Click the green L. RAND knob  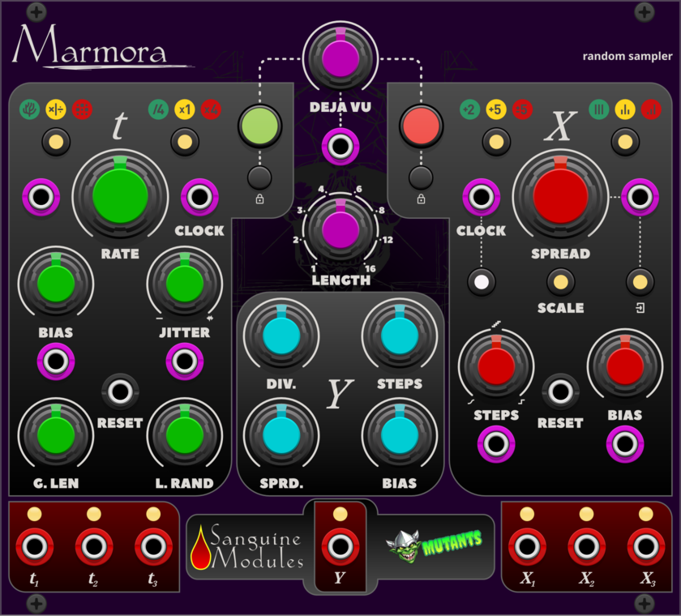point(185,435)
